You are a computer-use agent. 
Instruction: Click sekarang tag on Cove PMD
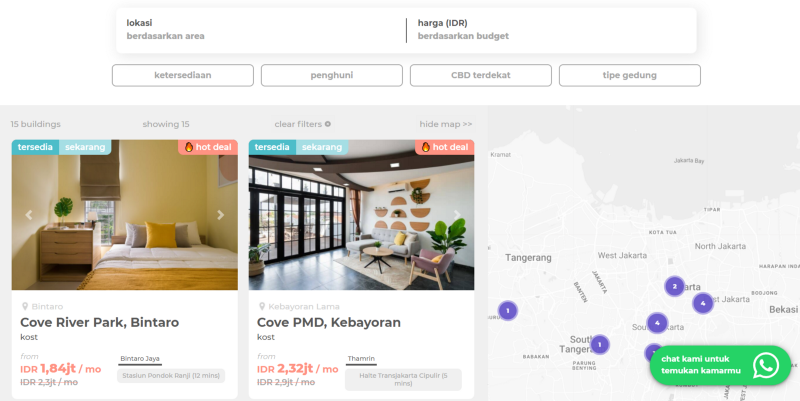click(322, 147)
